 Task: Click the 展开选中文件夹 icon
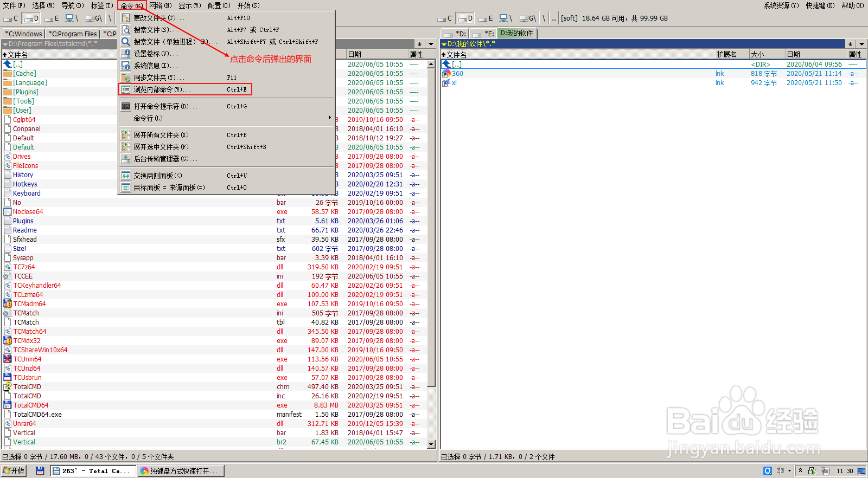[x=126, y=147]
